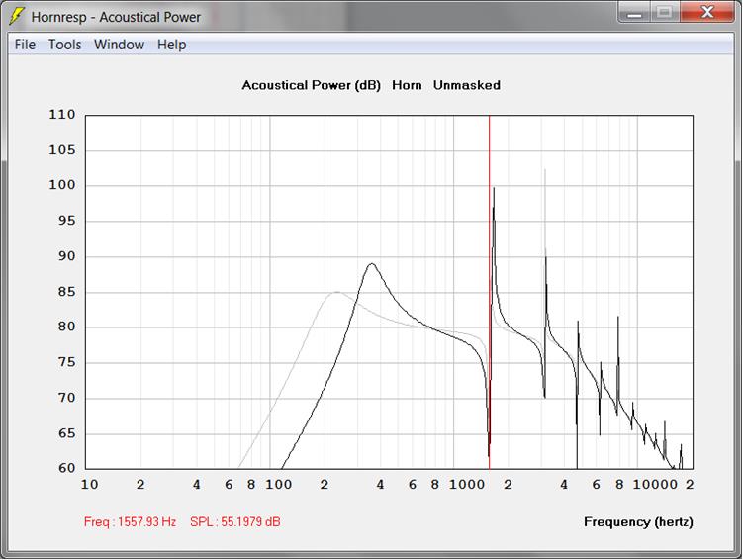Viewport: 743px width, 560px height.
Task: Open the Tools menu
Action: [65, 45]
